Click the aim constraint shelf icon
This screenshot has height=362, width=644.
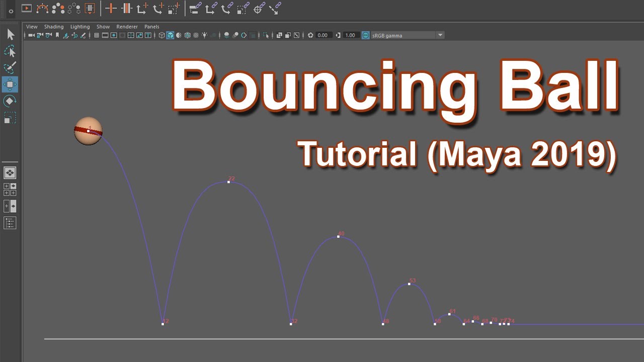[259, 8]
